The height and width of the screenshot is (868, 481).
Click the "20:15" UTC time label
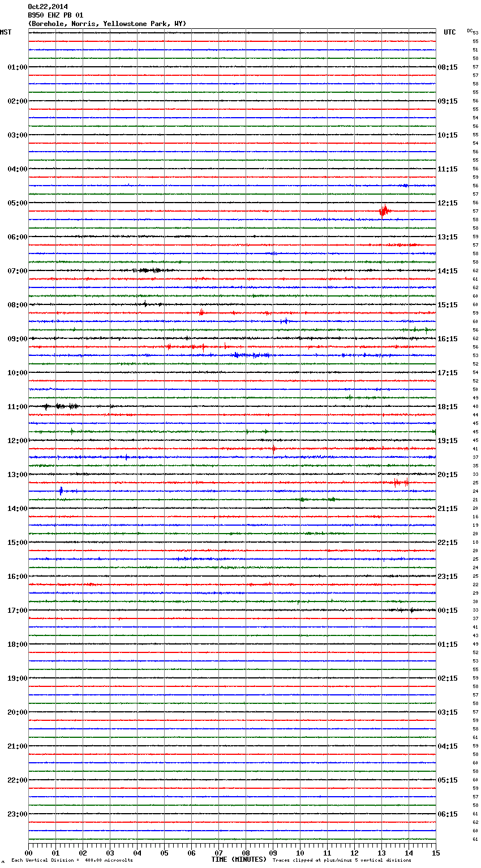(448, 475)
